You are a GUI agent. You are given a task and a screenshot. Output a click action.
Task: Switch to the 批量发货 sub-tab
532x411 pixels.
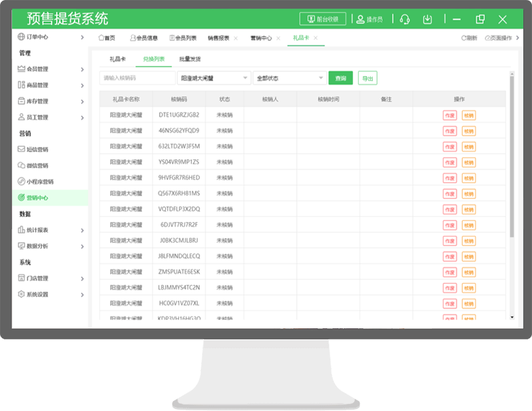pos(189,59)
